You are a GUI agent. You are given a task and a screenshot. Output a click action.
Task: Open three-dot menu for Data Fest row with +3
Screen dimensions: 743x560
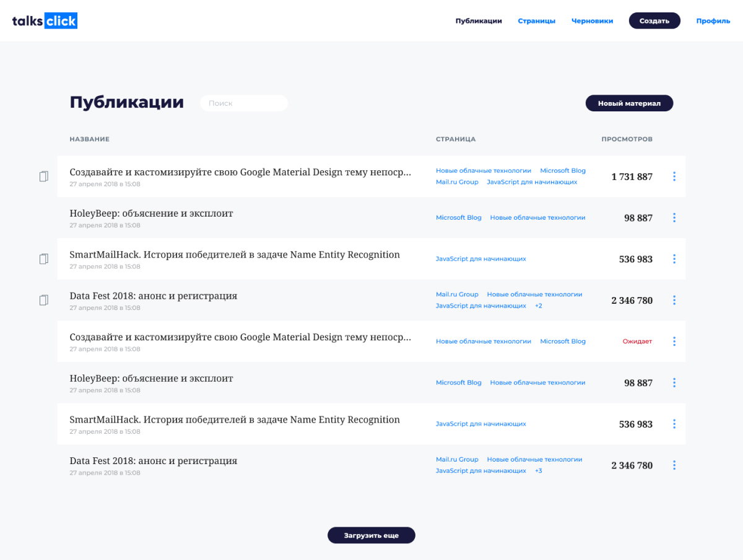coord(674,465)
